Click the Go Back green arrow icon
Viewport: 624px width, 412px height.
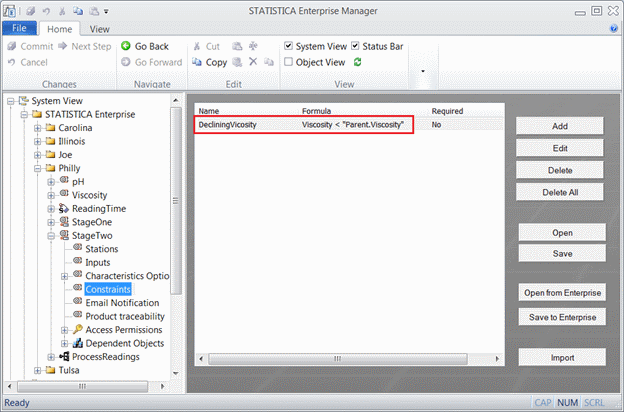tap(126, 46)
